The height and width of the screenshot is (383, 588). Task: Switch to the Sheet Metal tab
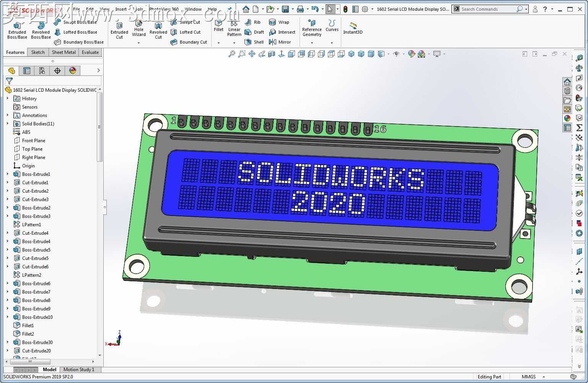pos(64,52)
